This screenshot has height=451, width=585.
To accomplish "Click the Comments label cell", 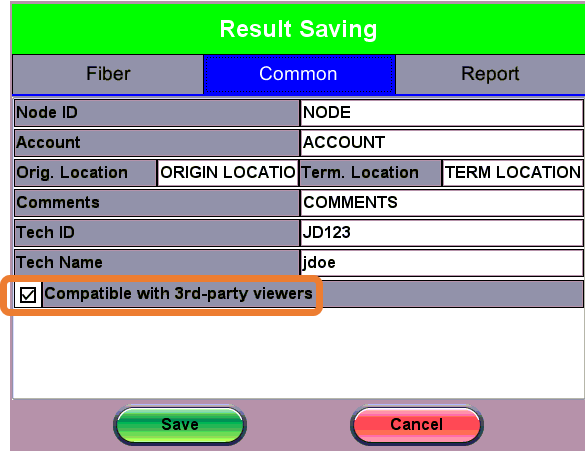I will (157, 203).
